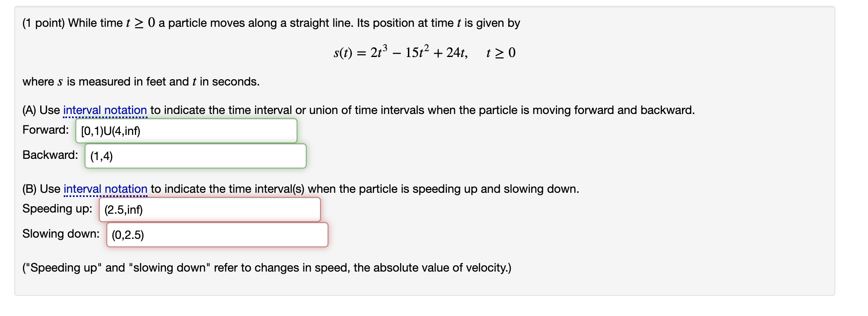Click the Speeding up input box
The image size is (868, 316).
point(209,210)
